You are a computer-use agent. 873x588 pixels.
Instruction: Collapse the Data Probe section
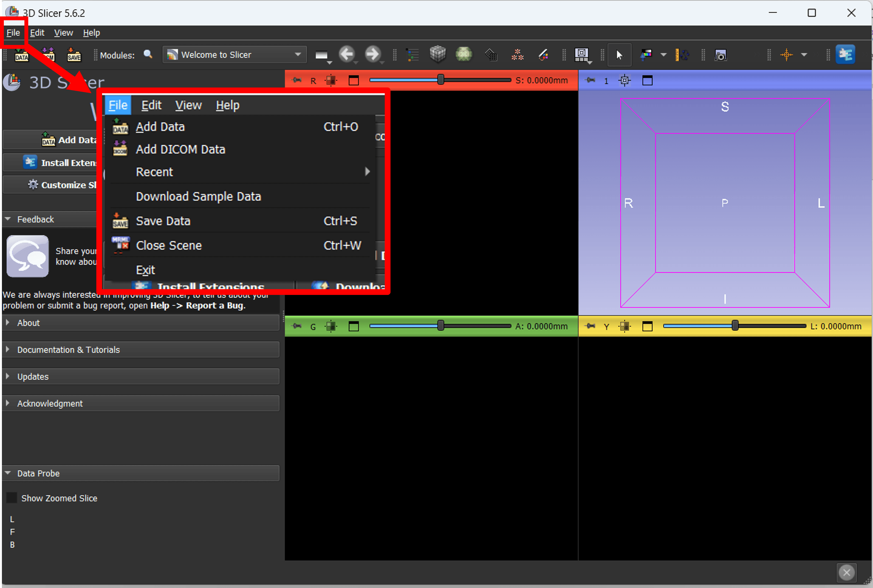coord(141,473)
